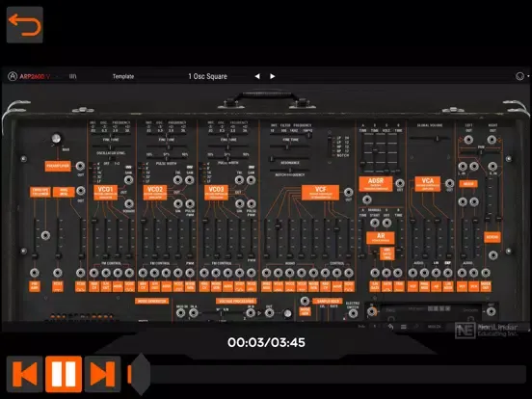Click the Mixer module label

(468, 183)
